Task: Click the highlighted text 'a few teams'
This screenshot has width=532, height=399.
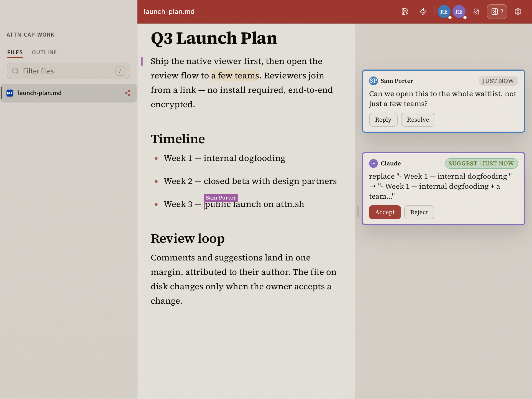Action: [x=235, y=75]
